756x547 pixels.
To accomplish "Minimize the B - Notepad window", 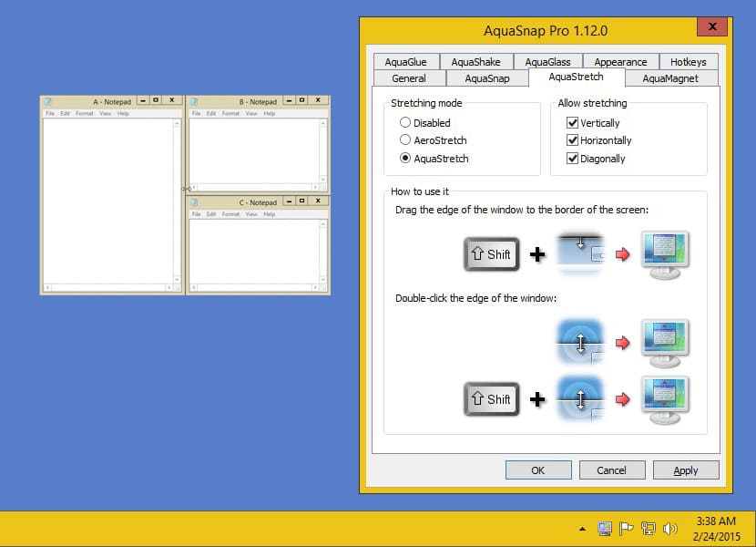I will click(x=289, y=100).
